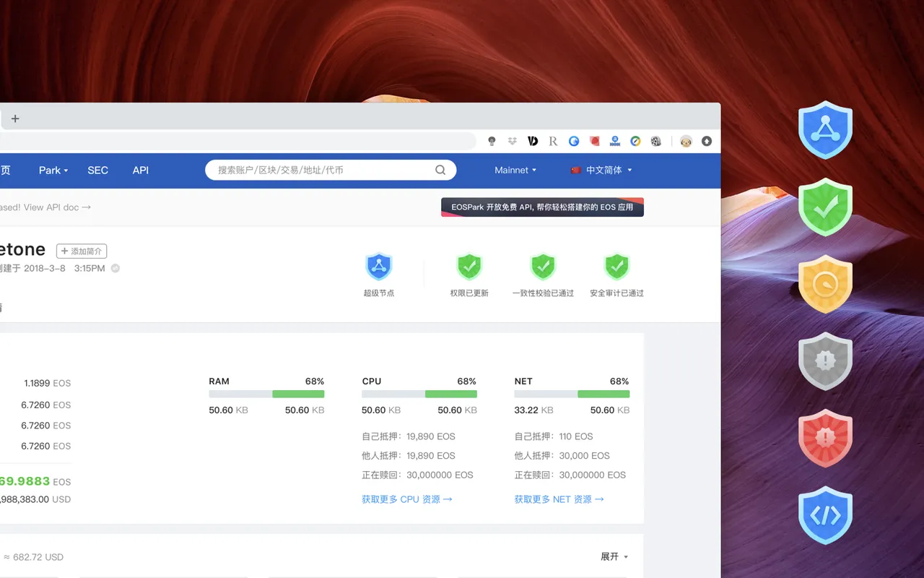The height and width of the screenshot is (578, 924).
Task: Click the 2018-3-8 3:15PM creation date
Action: 64,268
